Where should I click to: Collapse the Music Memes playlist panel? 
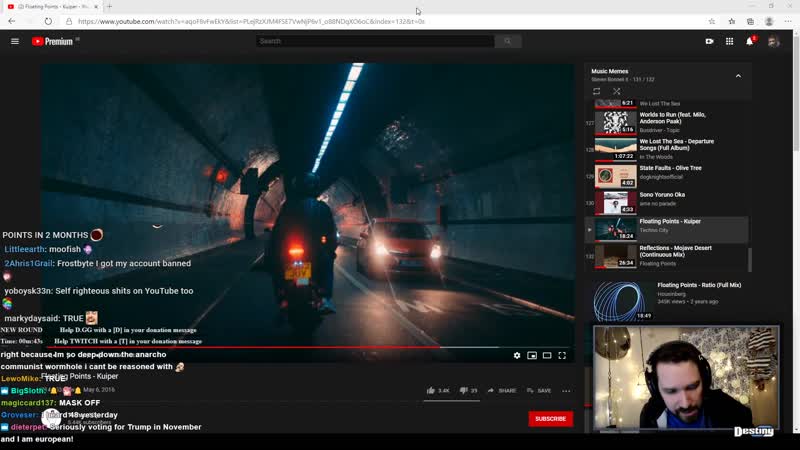point(738,76)
